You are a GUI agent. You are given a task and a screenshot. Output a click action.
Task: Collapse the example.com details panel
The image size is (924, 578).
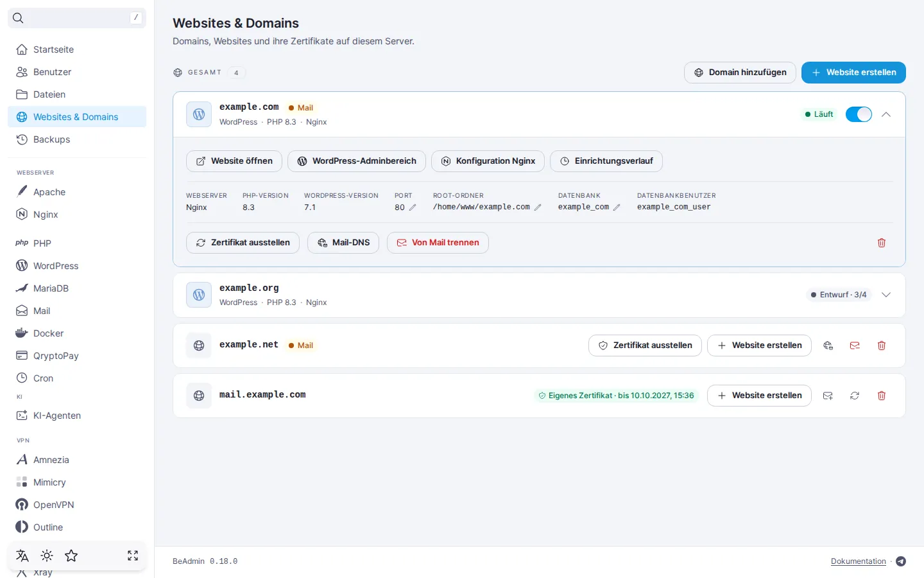[886, 114]
